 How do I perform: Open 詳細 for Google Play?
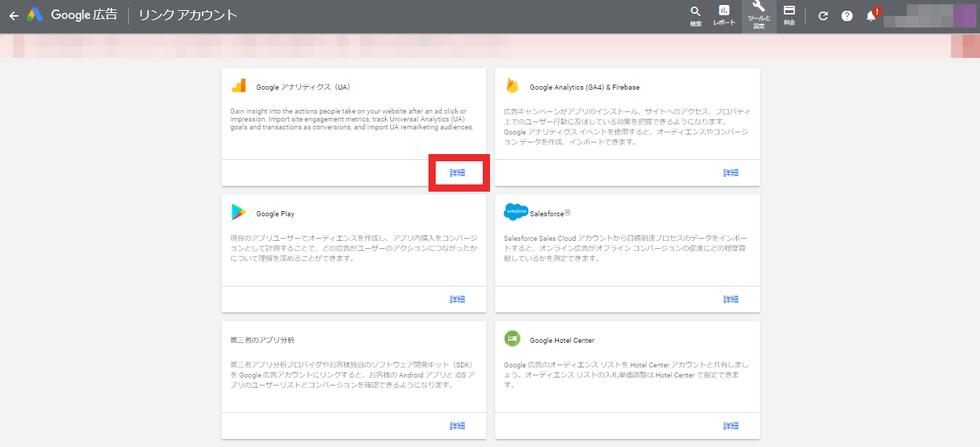[457, 299]
